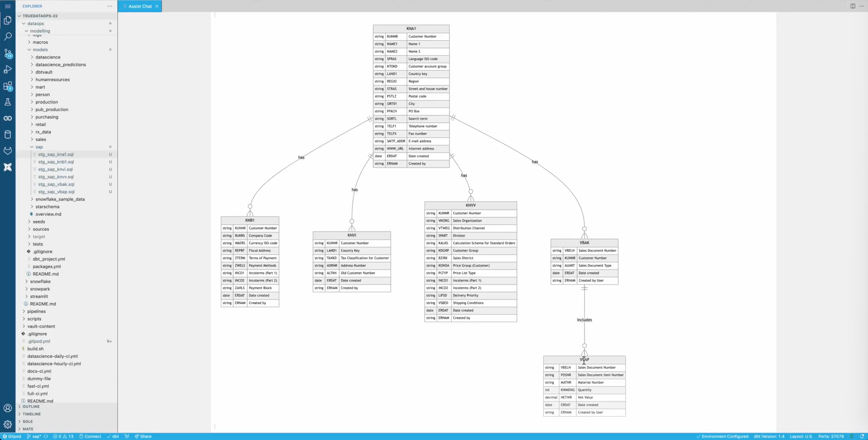Open the database panel icon in activity bar
Viewport: 868px width, 440px height.
(x=8, y=134)
